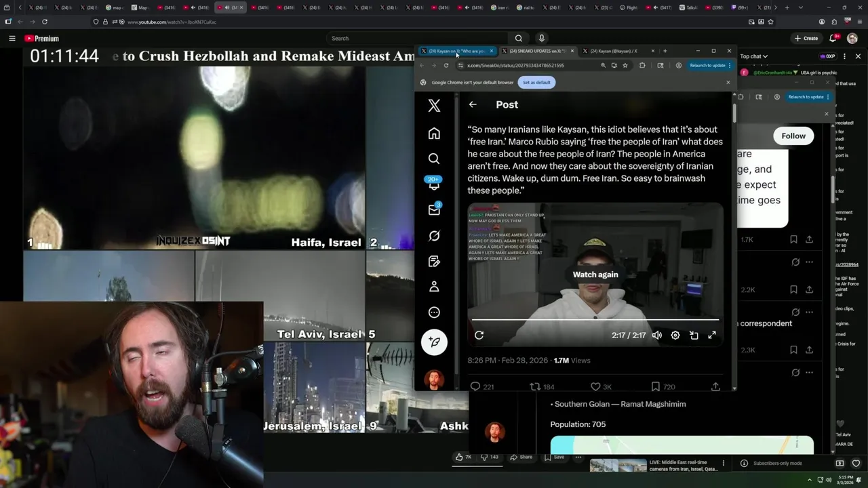
Task: Open X video settings gear
Action: [675, 335]
